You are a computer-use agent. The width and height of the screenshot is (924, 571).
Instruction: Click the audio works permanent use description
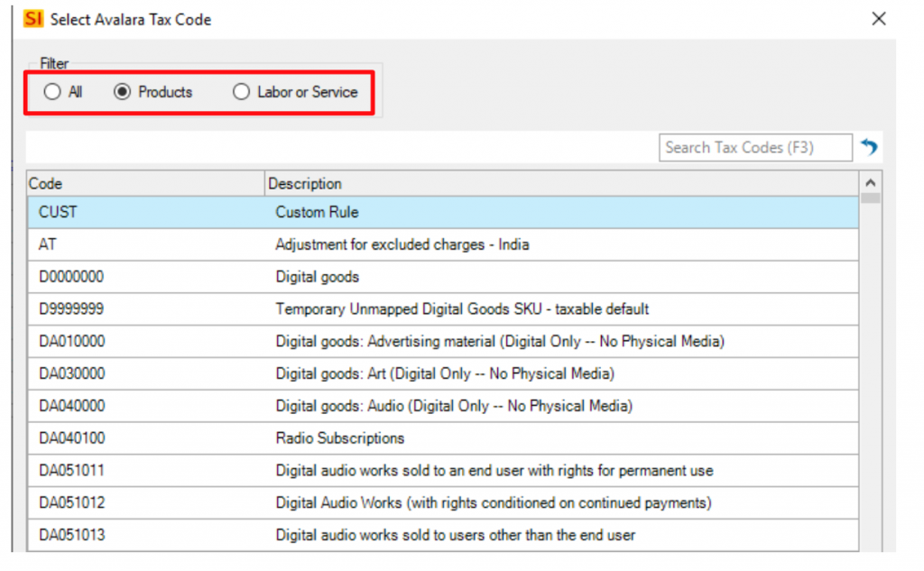pyautogui.click(x=494, y=471)
